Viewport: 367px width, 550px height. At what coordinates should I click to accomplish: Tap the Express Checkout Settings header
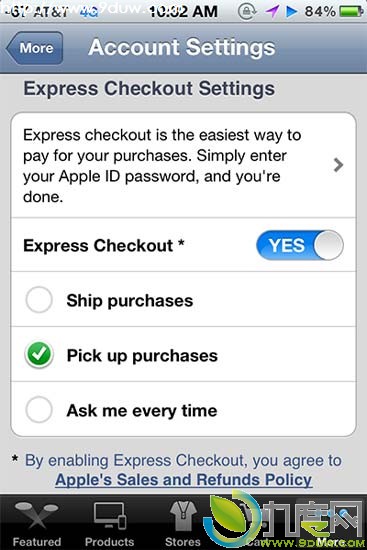149,88
